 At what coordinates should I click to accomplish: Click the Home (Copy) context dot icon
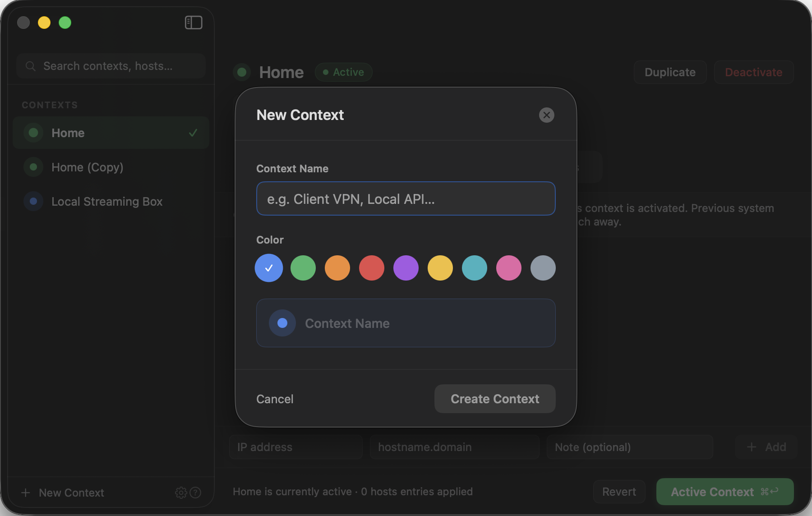[33, 167]
